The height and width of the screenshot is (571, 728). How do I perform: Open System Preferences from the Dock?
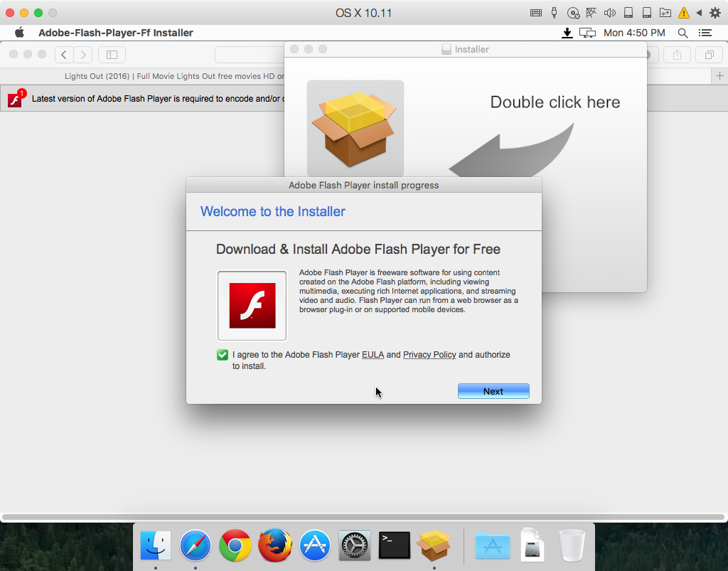[355, 545]
